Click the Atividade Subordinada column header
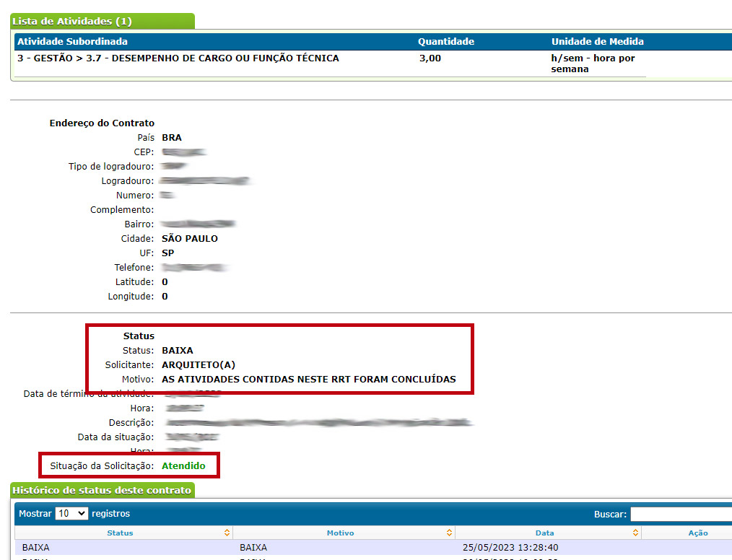This screenshot has width=732, height=560. 72,42
